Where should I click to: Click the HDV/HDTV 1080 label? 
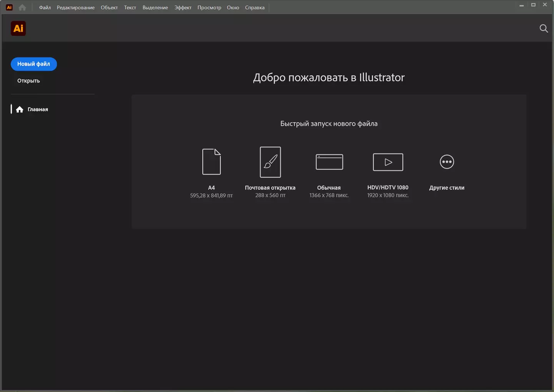388,188
